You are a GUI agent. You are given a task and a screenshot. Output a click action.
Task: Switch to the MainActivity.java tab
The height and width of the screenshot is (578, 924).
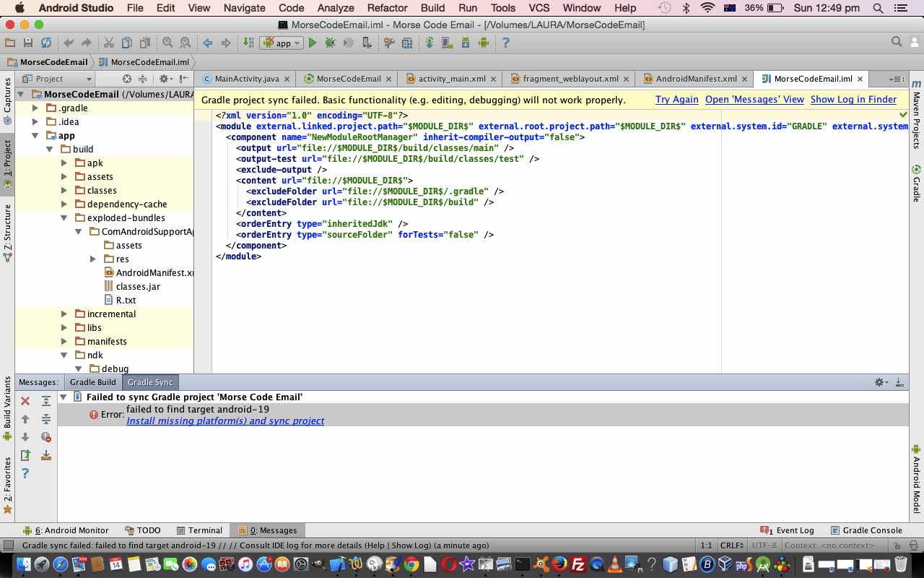click(245, 79)
